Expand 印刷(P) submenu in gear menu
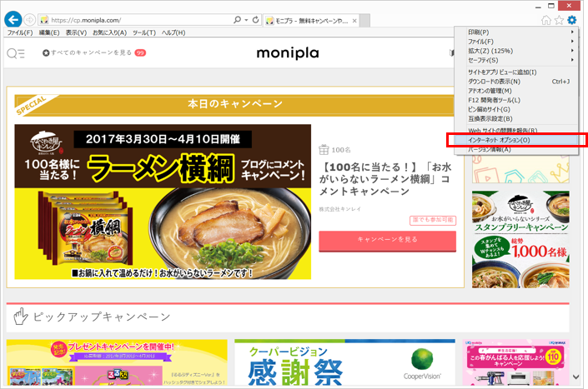Viewport: 588px width, 389px height. click(516, 32)
